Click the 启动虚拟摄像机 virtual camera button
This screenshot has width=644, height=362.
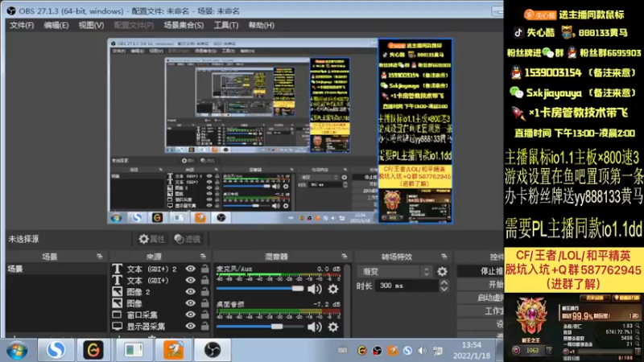click(481, 298)
